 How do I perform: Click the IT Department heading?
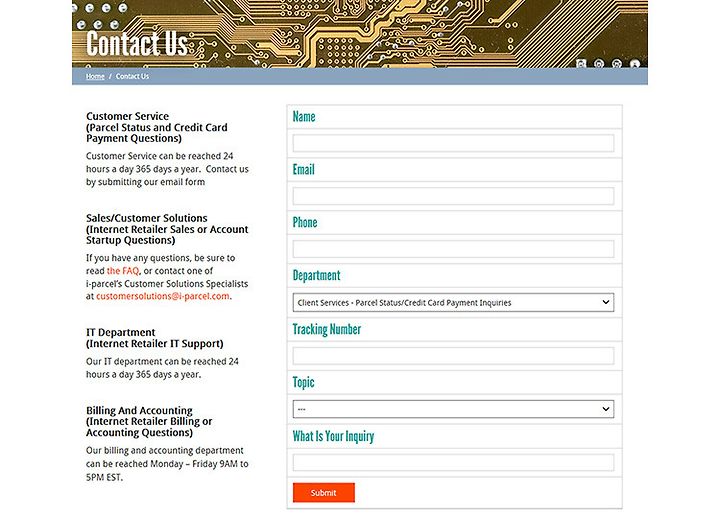coord(154,338)
